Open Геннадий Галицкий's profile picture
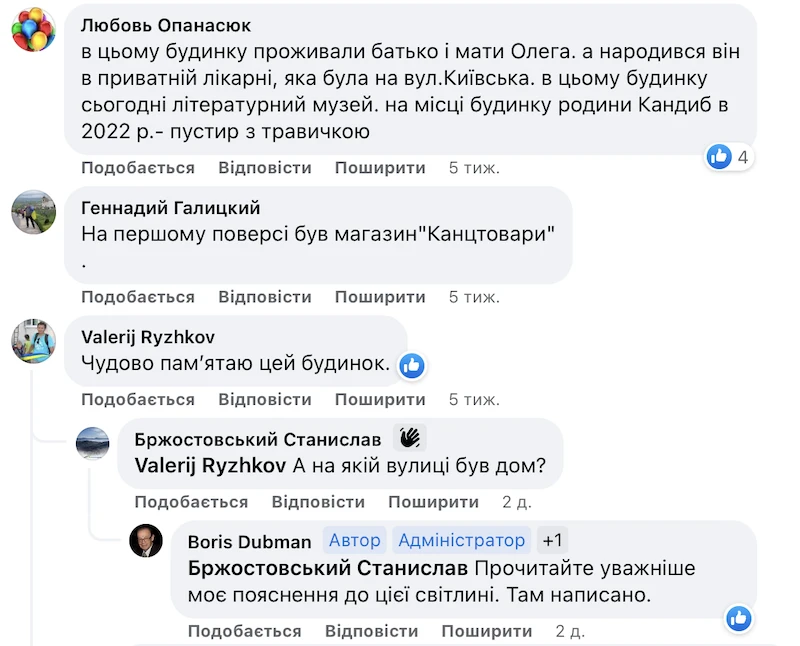This screenshot has width=800, height=646. 33,211
